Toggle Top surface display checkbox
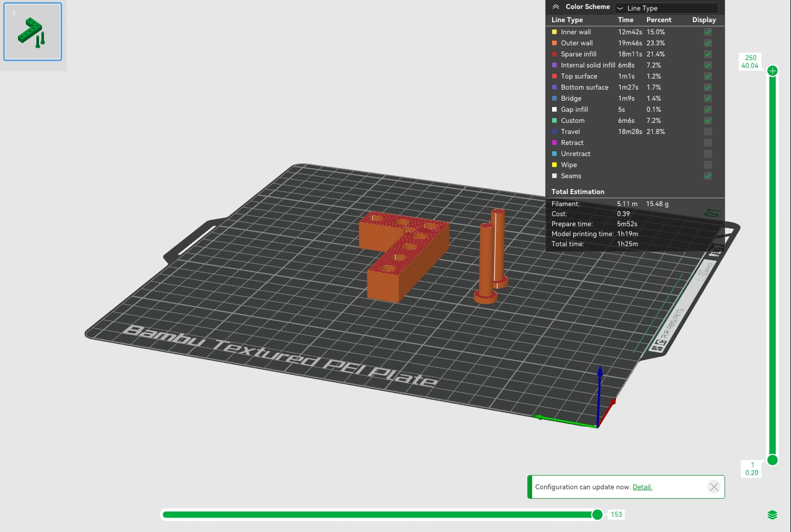Viewport: 791px width, 532px height. [708, 76]
